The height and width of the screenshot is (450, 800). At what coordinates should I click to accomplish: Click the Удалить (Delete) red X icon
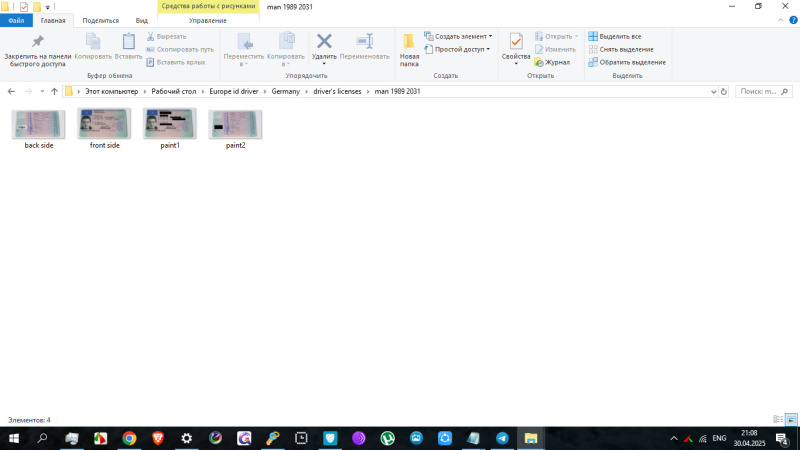point(324,42)
